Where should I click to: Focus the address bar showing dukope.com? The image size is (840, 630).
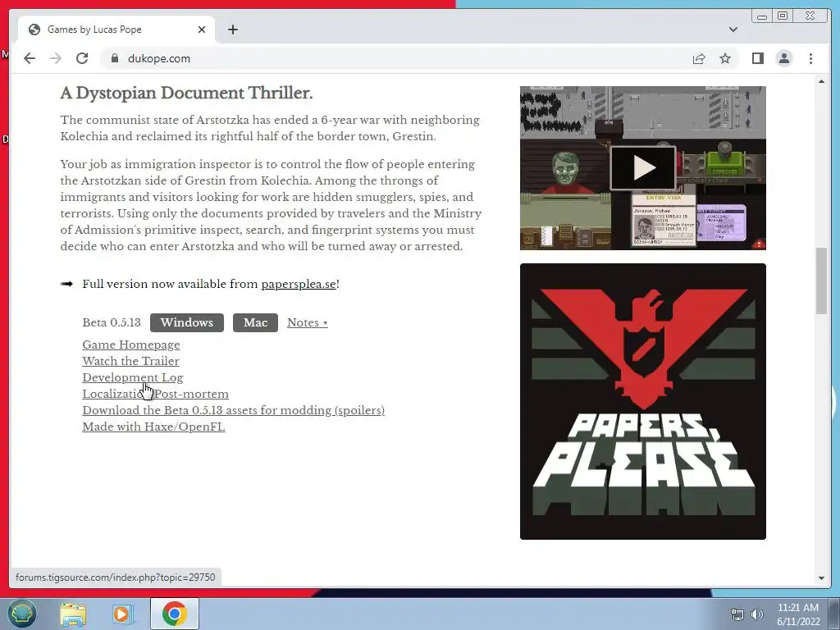396,58
